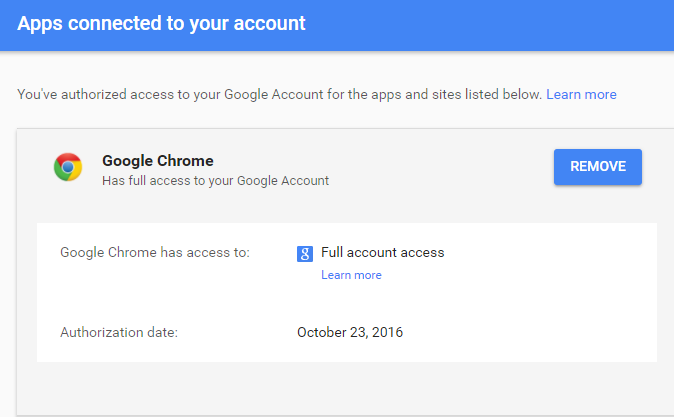Click the word Chrome in the app title
674x417 pixels.
[185, 161]
